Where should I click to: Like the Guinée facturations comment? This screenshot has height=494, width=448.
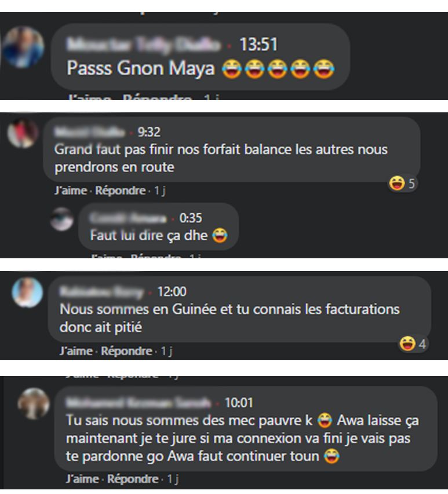[76, 351]
